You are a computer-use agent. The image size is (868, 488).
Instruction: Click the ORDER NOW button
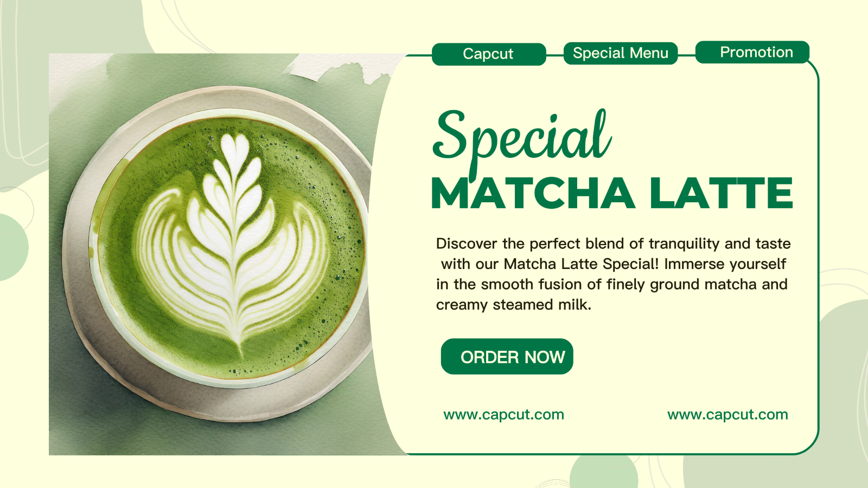[507, 356]
